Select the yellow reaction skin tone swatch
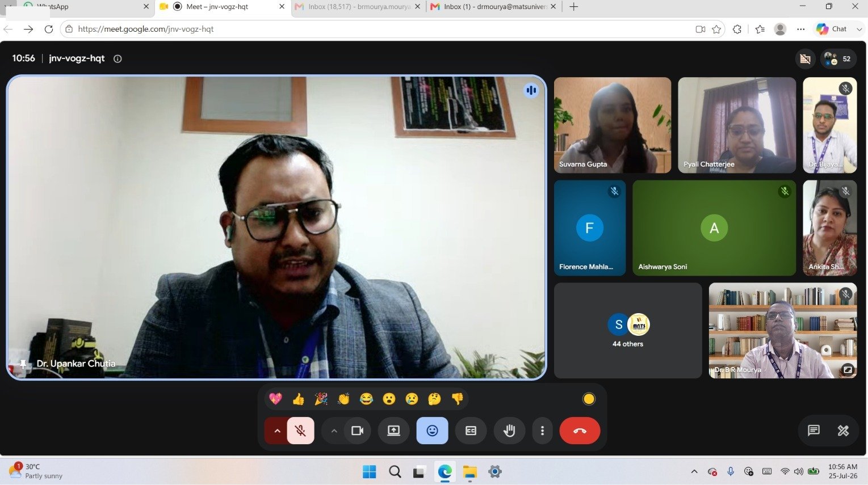The height and width of the screenshot is (485, 868). pyautogui.click(x=589, y=399)
